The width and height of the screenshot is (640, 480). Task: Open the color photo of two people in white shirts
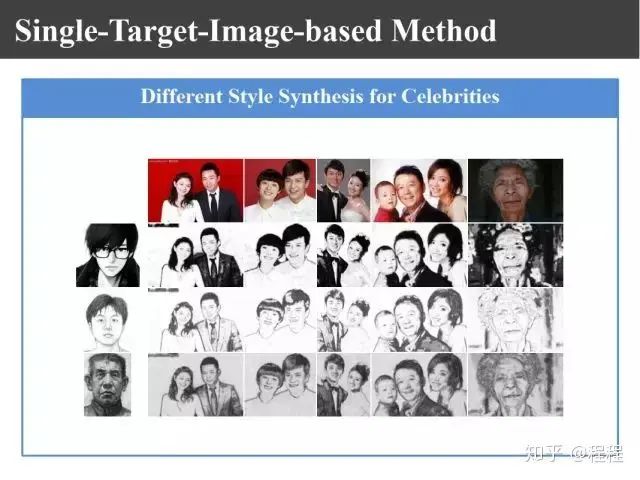click(280, 191)
